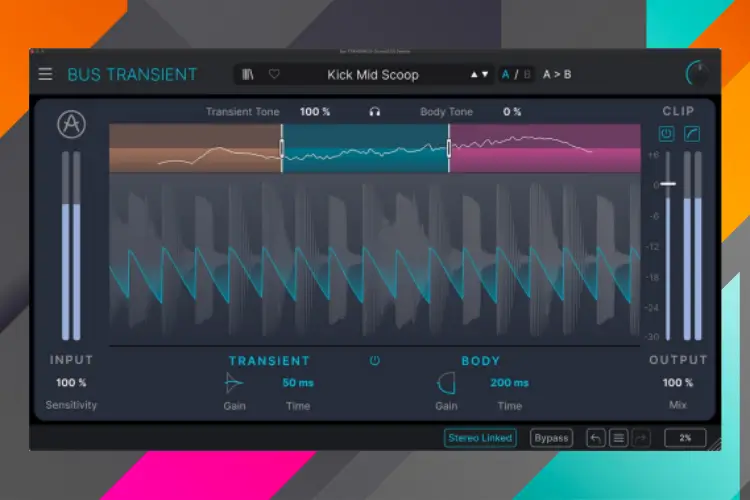Click the clip threshold slider handle
Screen dimensions: 750x500
click(668, 184)
